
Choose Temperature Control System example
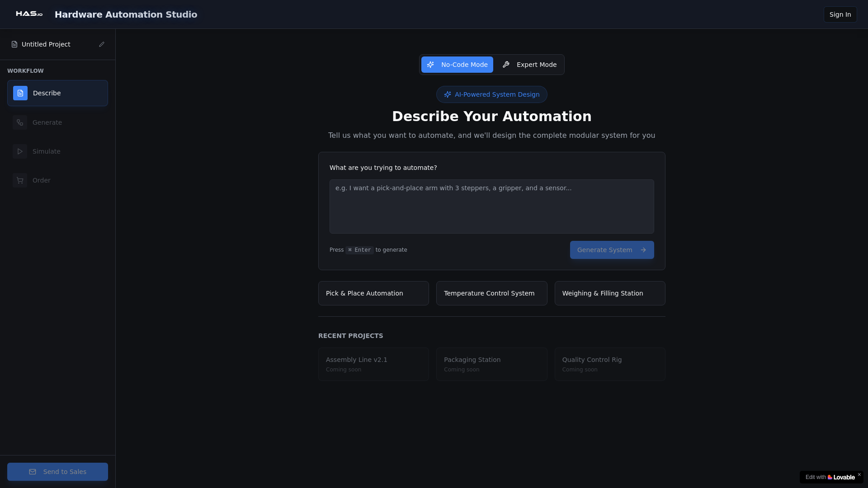(x=491, y=293)
